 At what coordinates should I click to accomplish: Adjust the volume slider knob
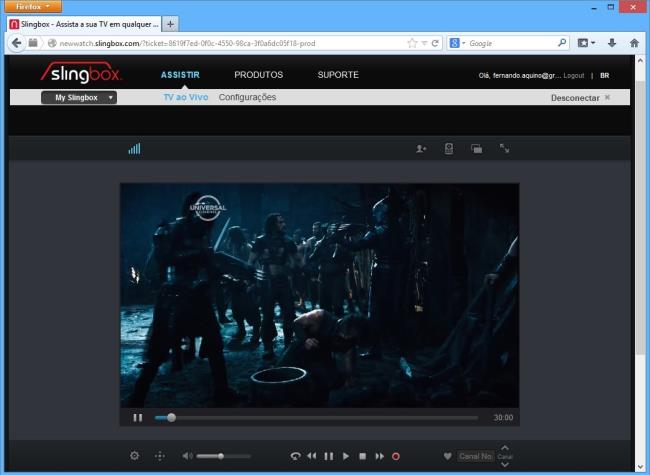(x=221, y=456)
